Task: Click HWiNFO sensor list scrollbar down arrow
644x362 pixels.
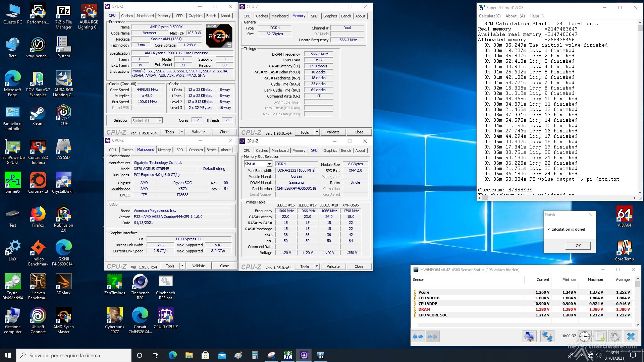Action: (638, 324)
